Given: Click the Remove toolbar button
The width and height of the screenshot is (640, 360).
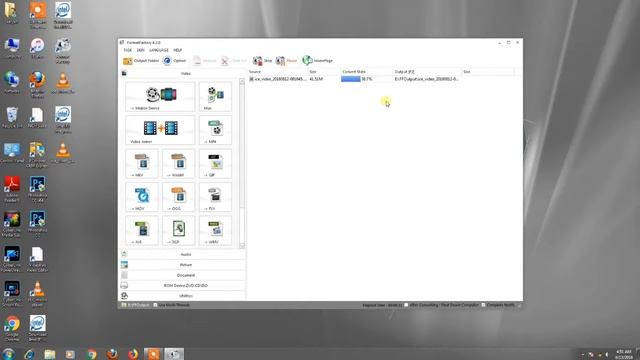Looking at the screenshot, I should [x=204, y=61].
